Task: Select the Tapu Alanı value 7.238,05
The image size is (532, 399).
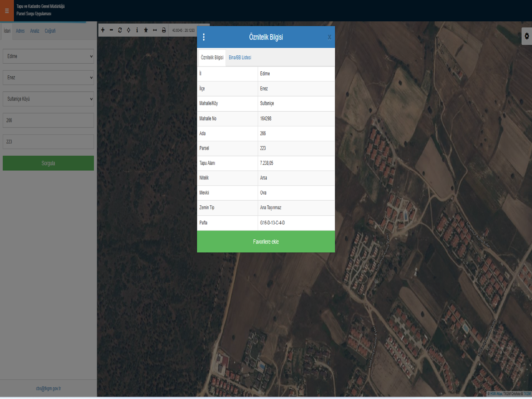Action: pyautogui.click(x=267, y=163)
